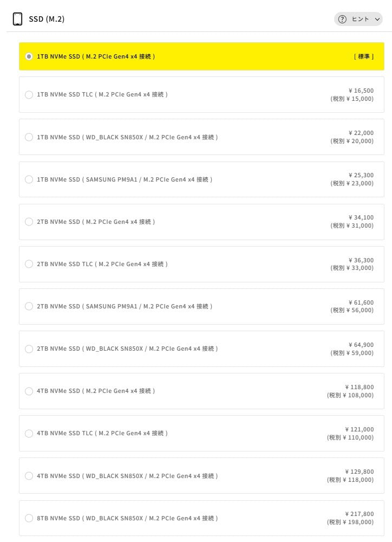Click the ¥16,500 price for 1TB TLC

click(361, 91)
